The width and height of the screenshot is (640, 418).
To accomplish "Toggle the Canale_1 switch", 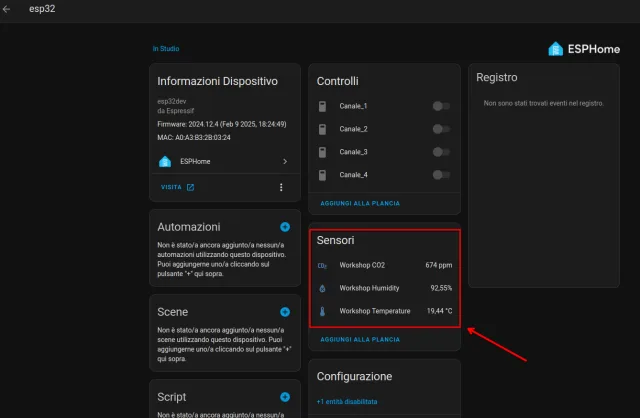I will coord(441,106).
